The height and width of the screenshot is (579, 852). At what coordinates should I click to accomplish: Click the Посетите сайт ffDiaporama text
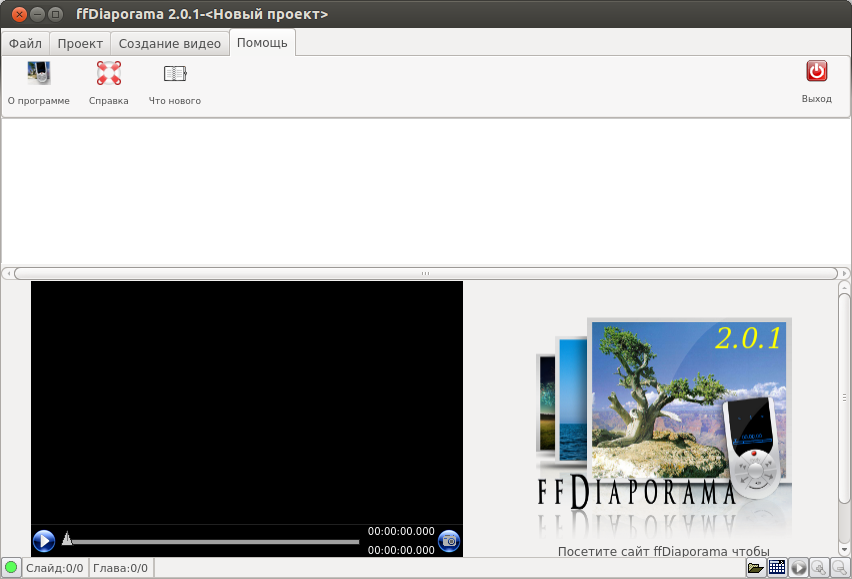663,551
